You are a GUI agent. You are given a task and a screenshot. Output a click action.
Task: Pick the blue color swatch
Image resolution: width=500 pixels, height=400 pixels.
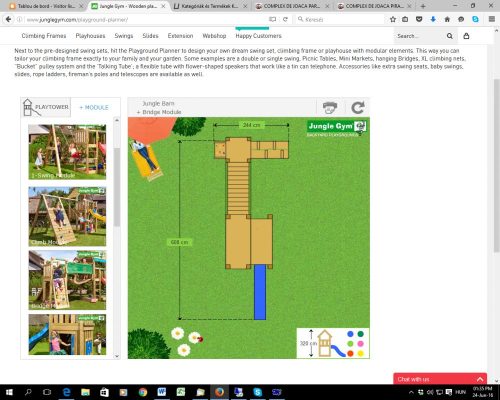(x=350, y=334)
